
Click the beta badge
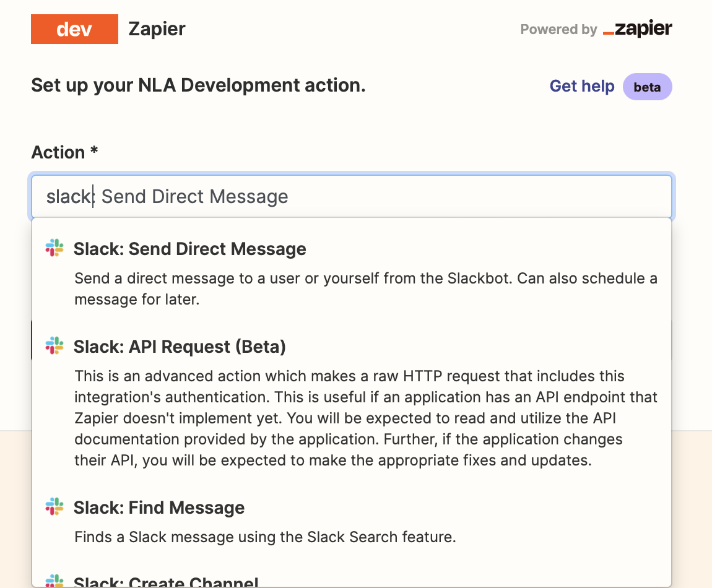pos(647,87)
